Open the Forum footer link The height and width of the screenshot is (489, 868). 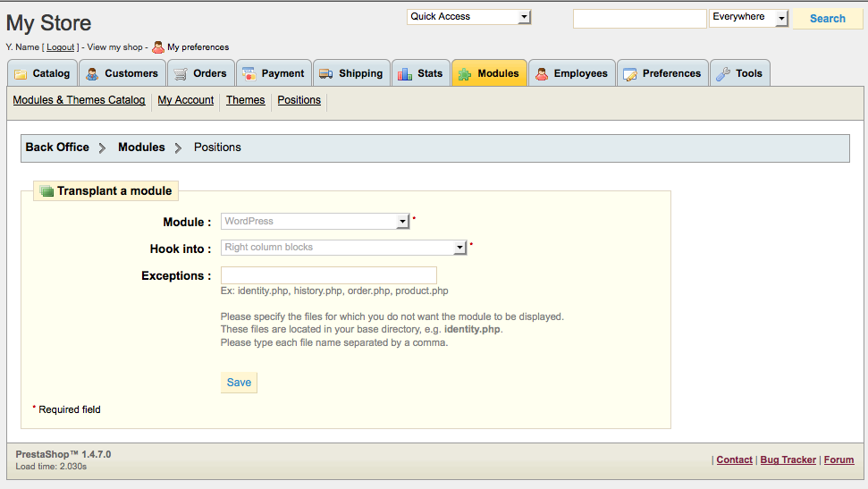(839, 459)
